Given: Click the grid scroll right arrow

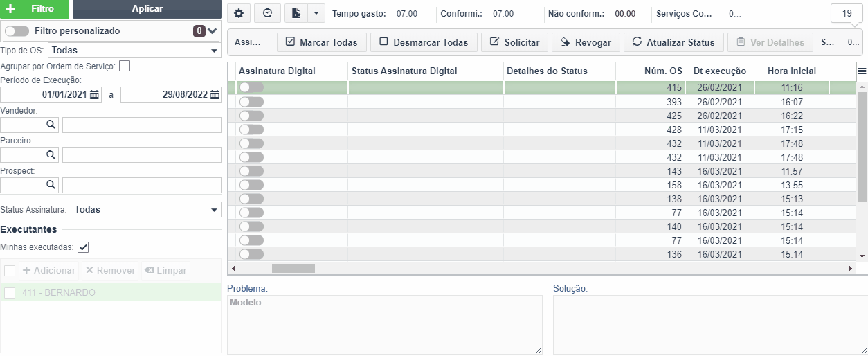Looking at the screenshot, I should (x=851, y=268).
